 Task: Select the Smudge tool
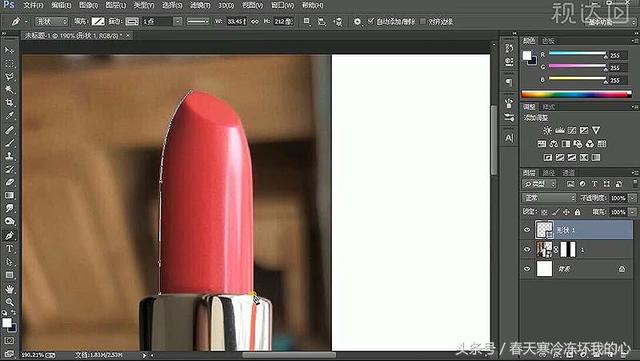click(9, 208)
